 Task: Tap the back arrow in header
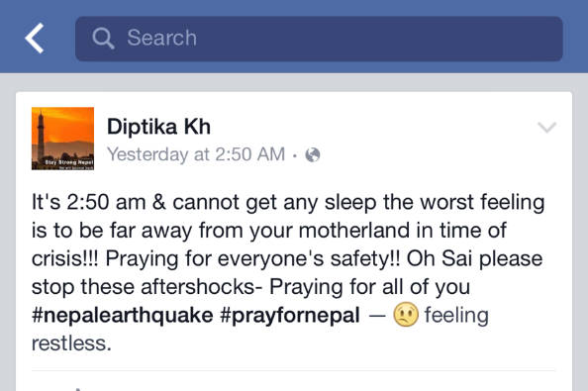coord(35,38)
